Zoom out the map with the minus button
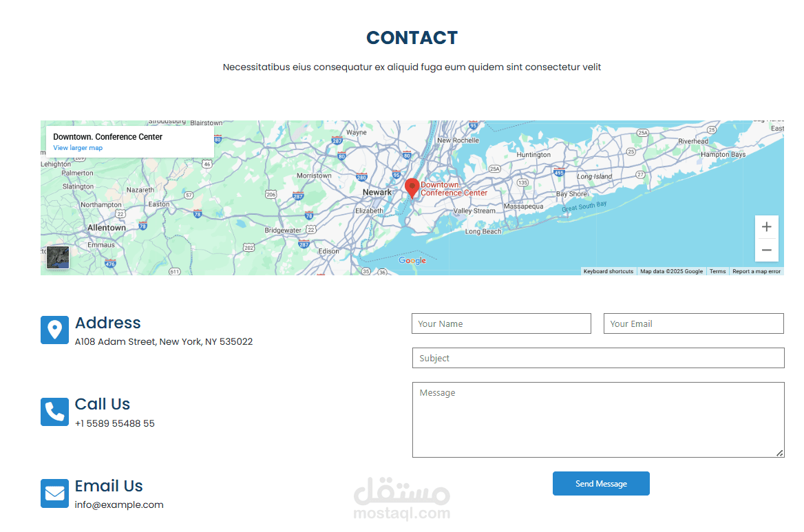Screen dimensions: 804x532 (767, 250)
